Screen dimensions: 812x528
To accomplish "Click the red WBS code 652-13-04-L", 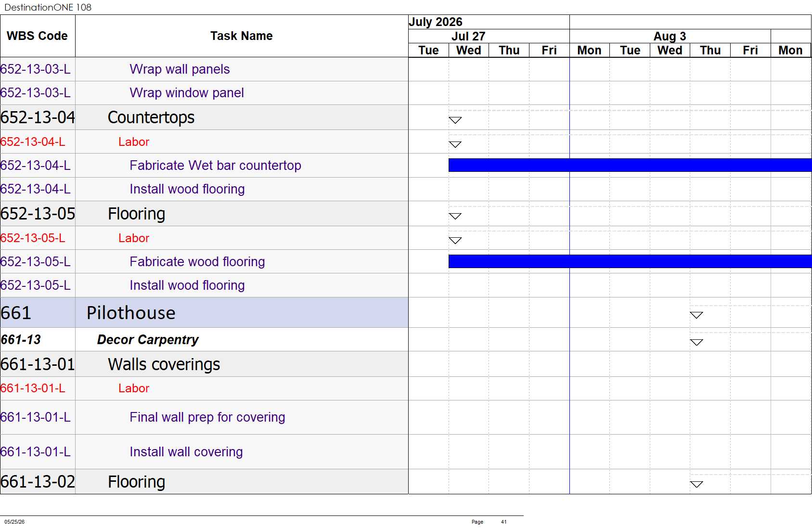I will point(33,142).
